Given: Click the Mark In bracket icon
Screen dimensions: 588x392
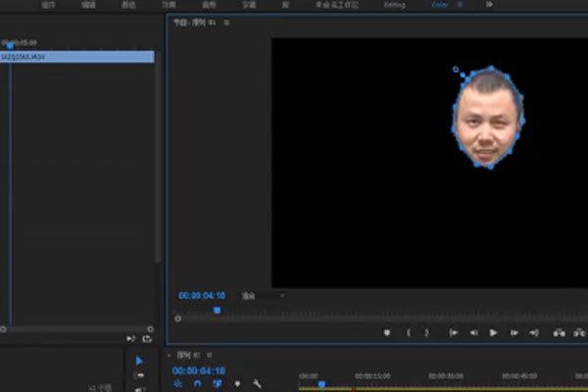Looking at the screenshot, I should 409,333.
